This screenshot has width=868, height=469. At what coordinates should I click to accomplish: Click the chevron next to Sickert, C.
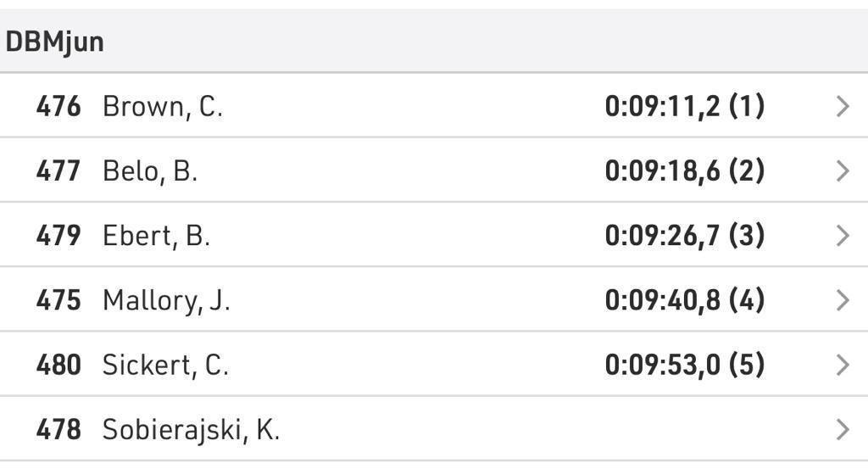point(842,365)
